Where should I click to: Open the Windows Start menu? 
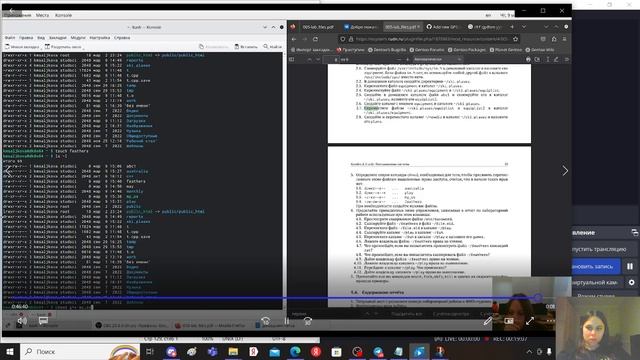click(x=10, y=351)
